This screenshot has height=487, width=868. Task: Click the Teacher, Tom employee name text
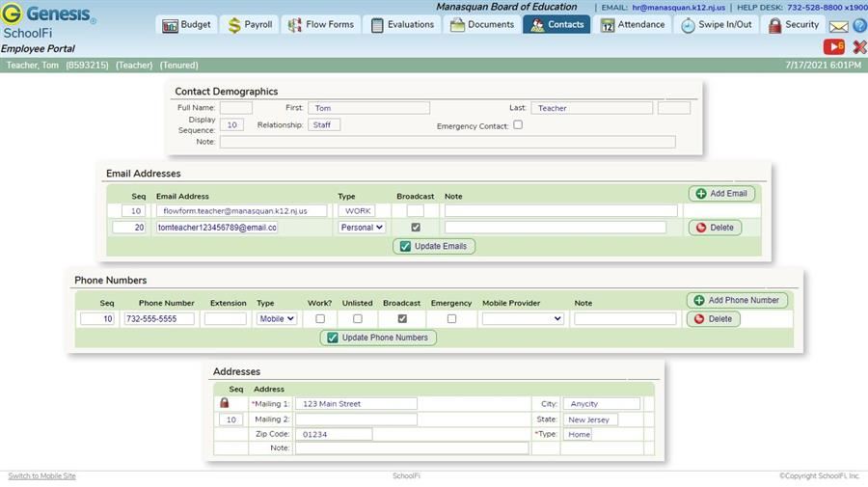32,66
